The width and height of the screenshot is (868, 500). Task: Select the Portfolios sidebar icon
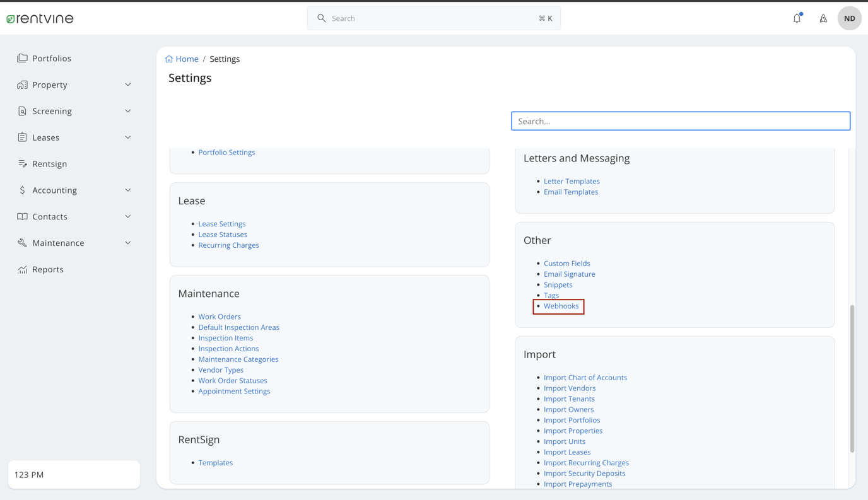coord(21,58)
